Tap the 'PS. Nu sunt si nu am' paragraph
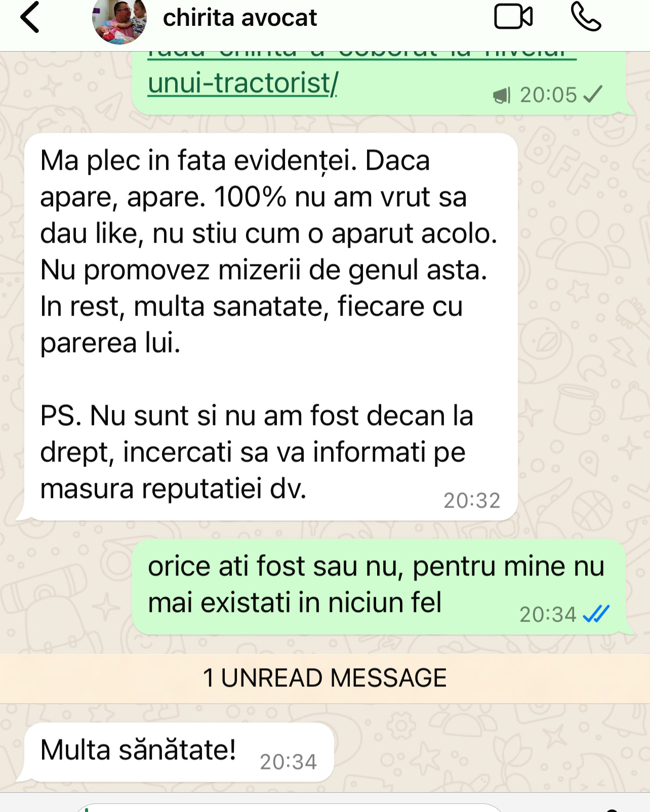 pos(257,452)
